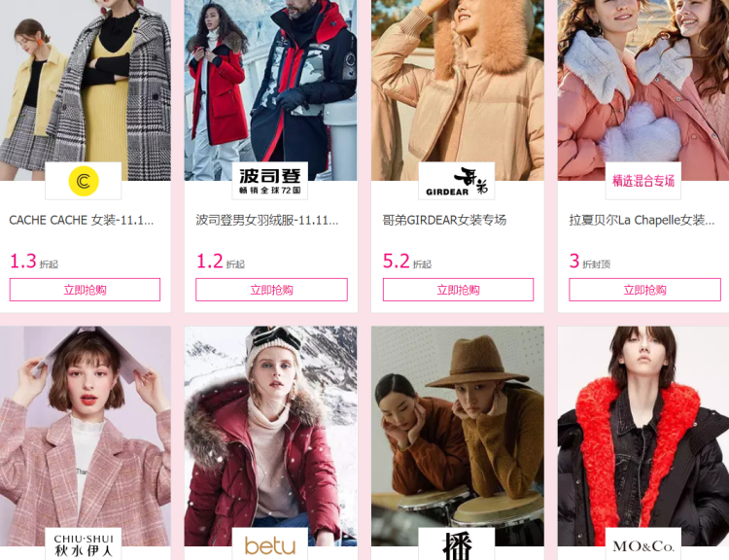Click 立即抢购 under 波司登男女羽绒服

pos(271,290)
